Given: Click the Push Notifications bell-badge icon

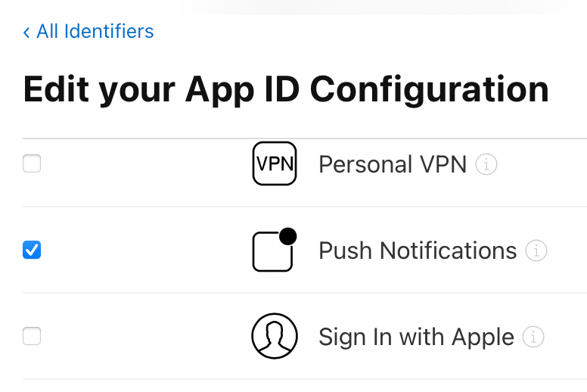Looking at the screenshot, I should point(273,250).
